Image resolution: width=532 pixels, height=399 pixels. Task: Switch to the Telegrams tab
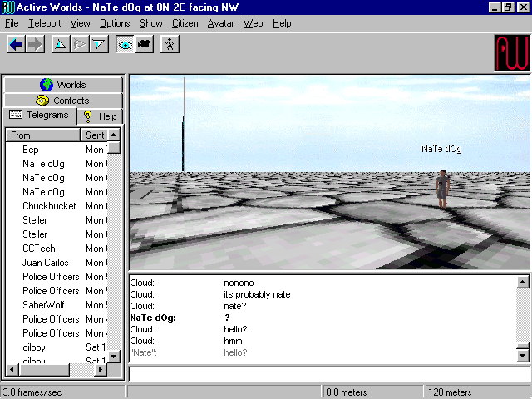tap(40, 116)
